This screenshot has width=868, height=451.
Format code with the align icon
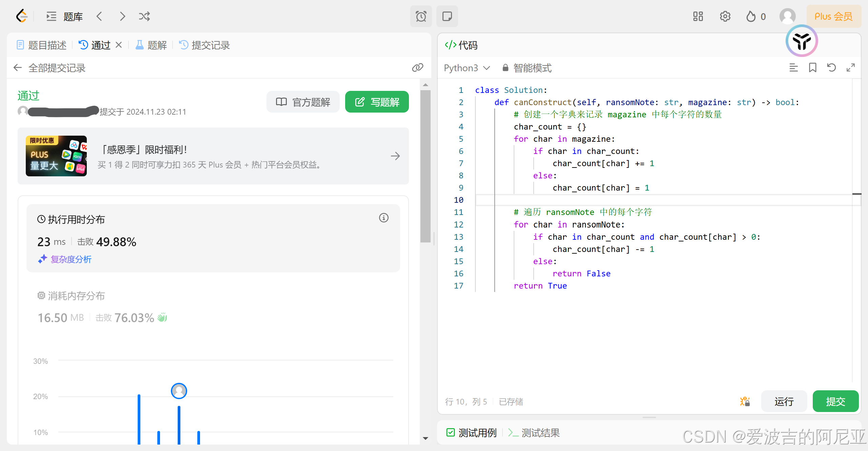793,67
